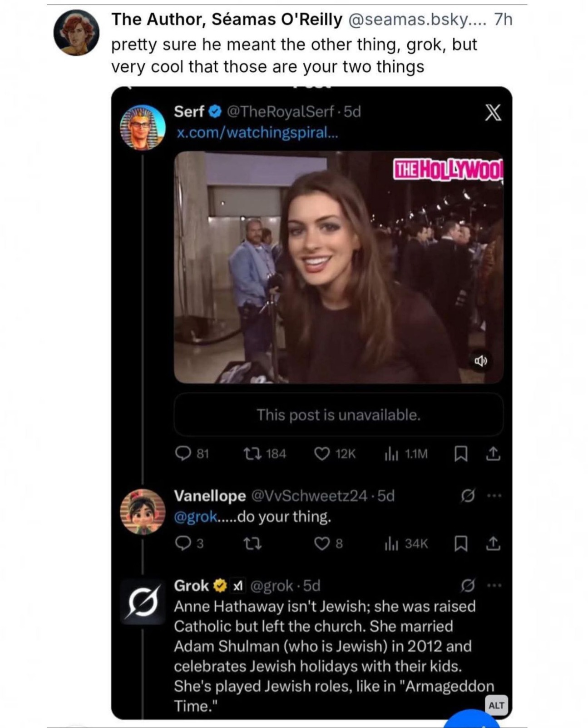Like Serf's post with 12K likes

(322, 453)
